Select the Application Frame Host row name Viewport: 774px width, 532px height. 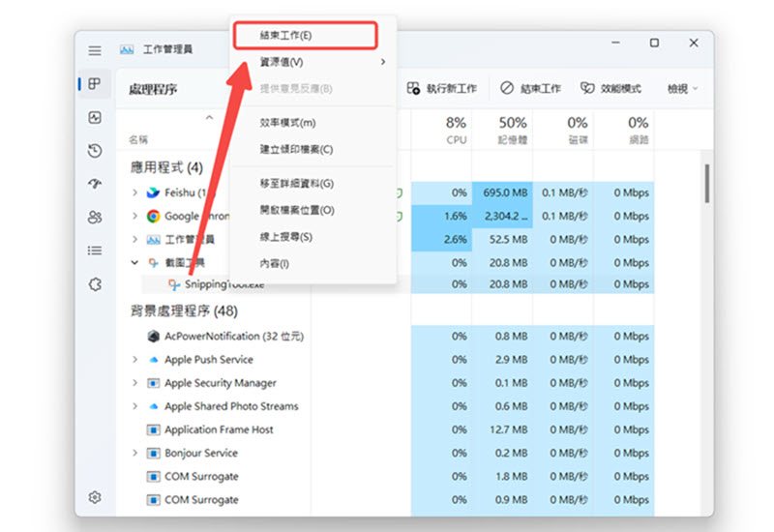(x=219, y=429)
